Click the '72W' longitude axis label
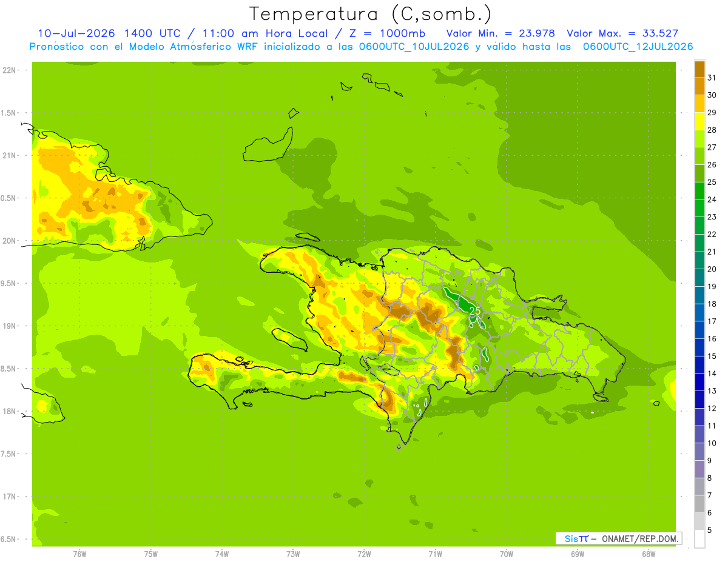This screenshot has width=728, height=562. tap(364, 554)
